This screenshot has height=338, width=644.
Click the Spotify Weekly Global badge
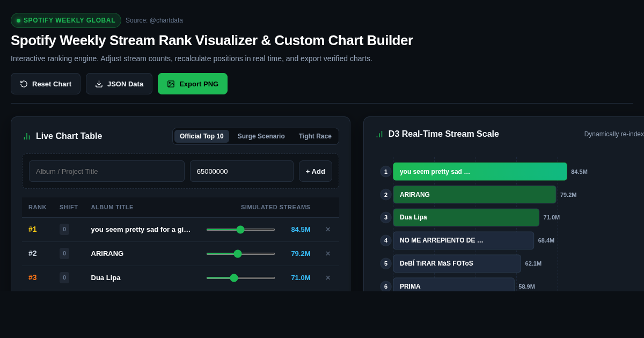pyautogui.click(x=66, y=20)
